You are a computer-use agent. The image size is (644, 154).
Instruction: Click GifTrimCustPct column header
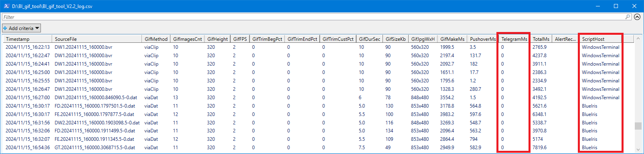coord(338,39)
